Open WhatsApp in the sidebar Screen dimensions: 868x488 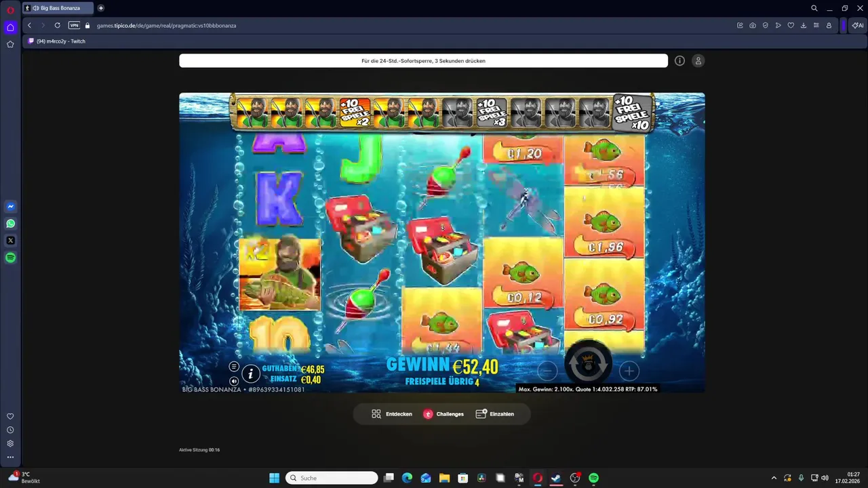(x=10, y=224)
